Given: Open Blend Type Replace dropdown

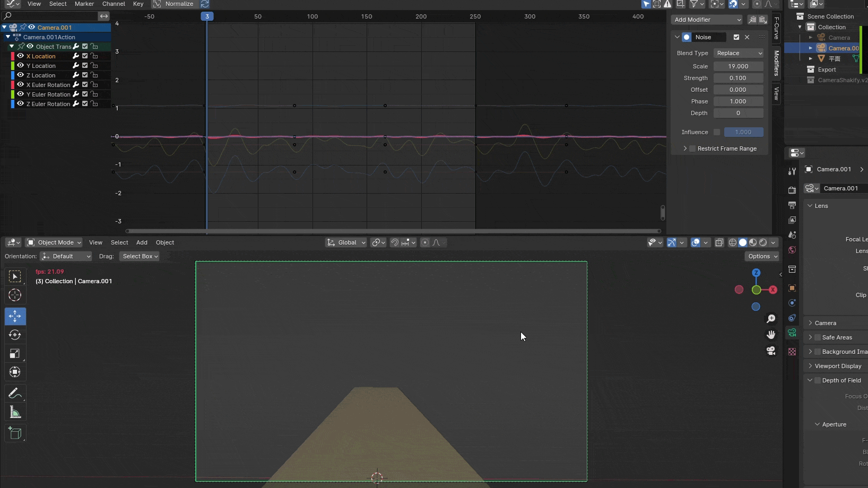Looking at the screenshot, I should (739, 53).
